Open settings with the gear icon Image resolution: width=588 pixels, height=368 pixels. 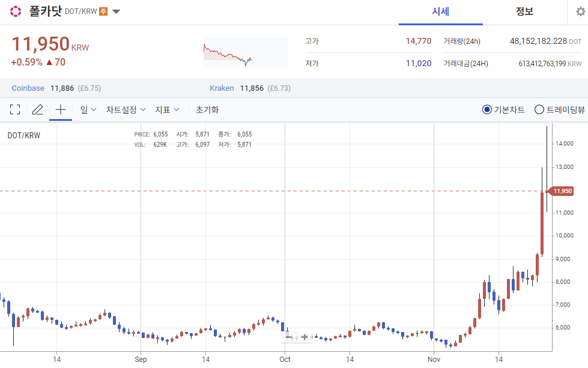(581, 11)
